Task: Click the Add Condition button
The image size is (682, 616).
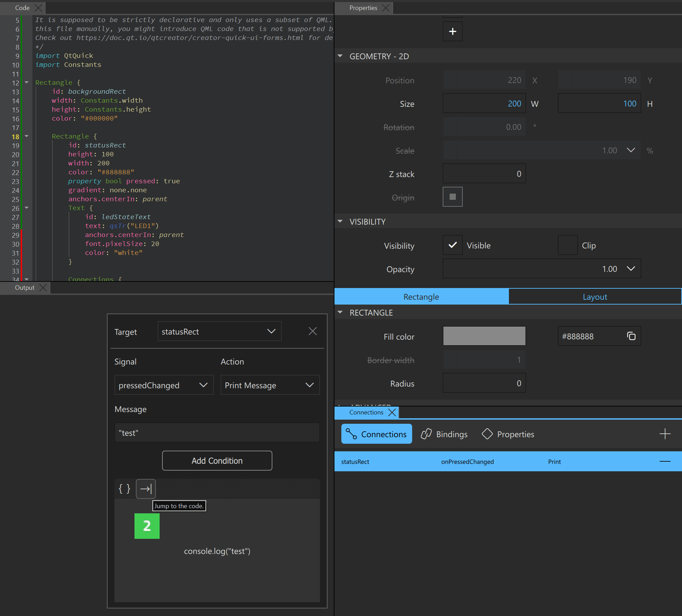Action: (x=217, y=461)
